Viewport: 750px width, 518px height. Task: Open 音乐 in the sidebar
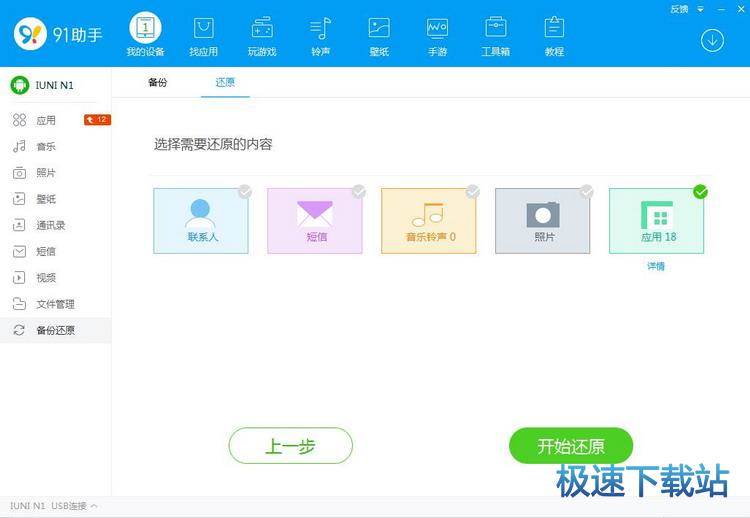[x=55, y=146]
